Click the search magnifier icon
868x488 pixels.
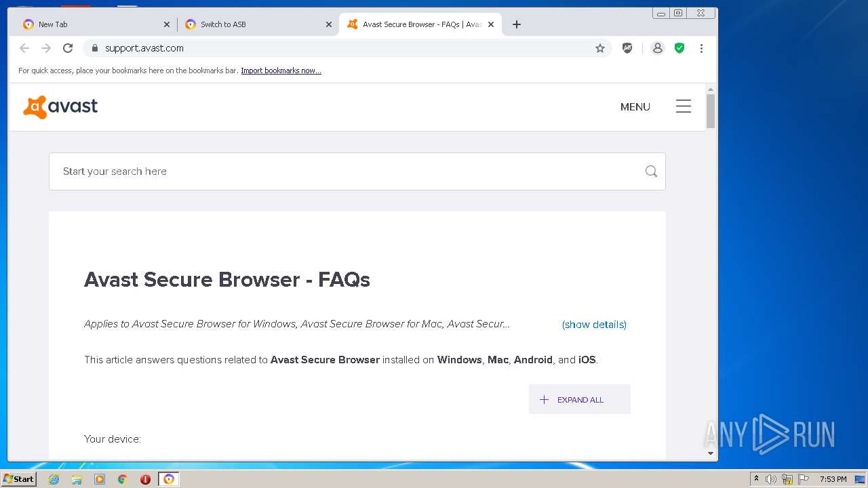651,171
